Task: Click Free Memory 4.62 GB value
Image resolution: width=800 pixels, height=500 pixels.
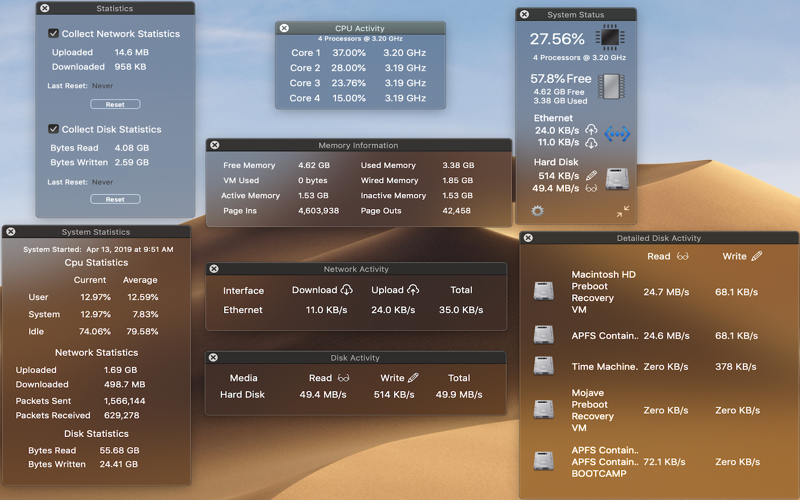Action: point(314,165)
